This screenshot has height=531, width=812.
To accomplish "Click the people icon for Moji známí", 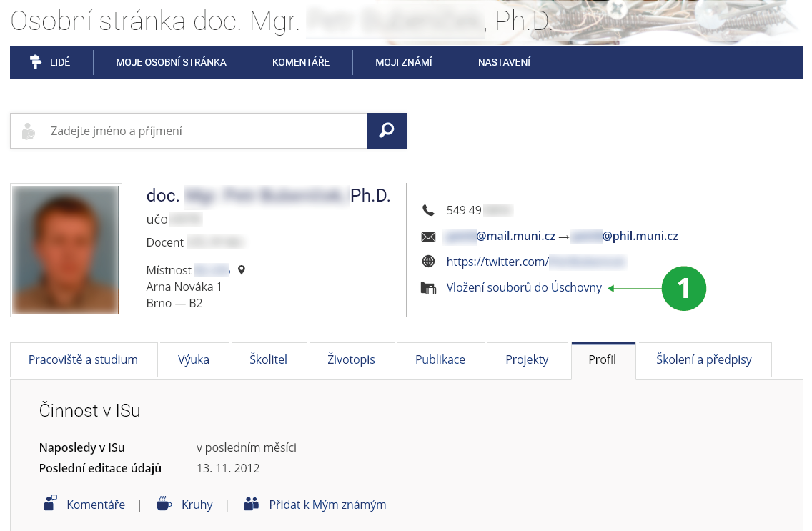I will (250, 504).
